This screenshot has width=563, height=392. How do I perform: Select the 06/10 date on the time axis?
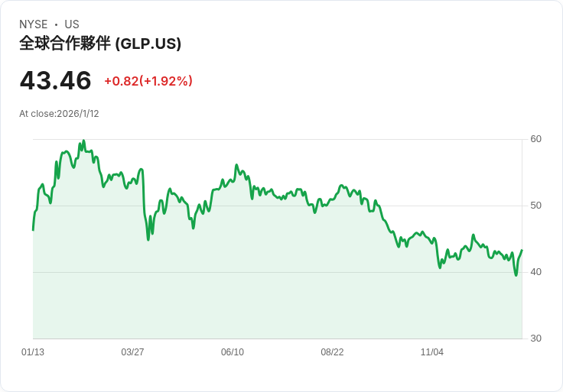click(233, 352)
